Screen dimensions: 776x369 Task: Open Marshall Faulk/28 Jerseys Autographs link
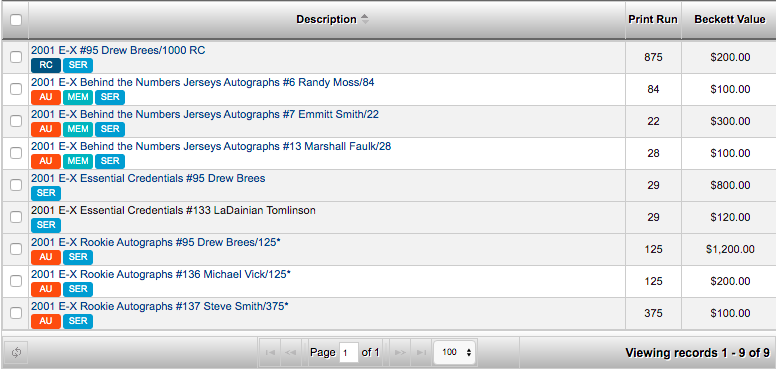tap(211, 146)
